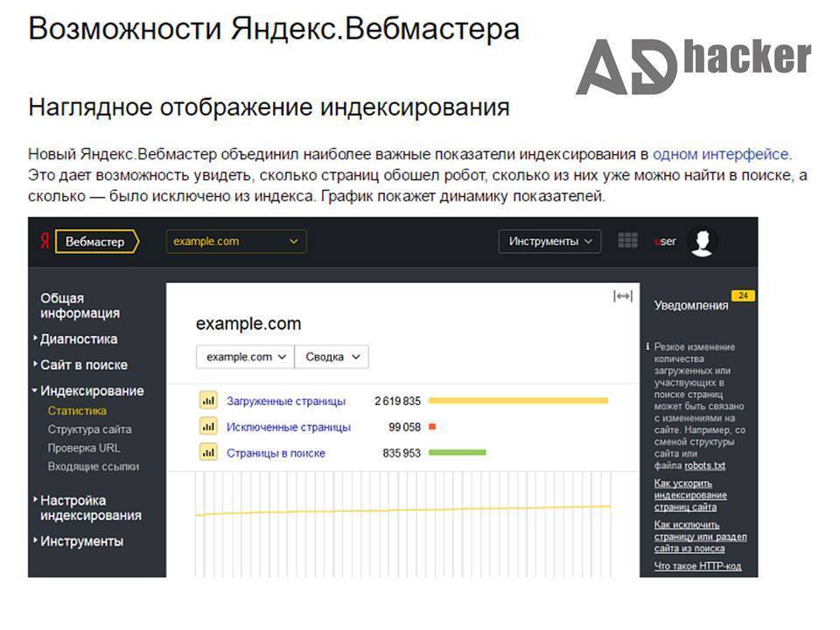Open the Страницы в поиске link
840x630 pixels.
click(x=276, y=453)
